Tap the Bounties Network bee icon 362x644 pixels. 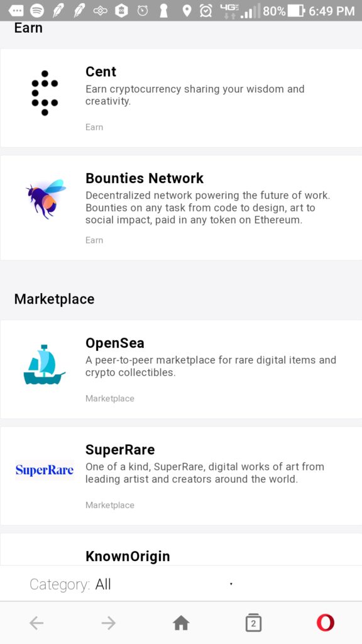(47, 199)
